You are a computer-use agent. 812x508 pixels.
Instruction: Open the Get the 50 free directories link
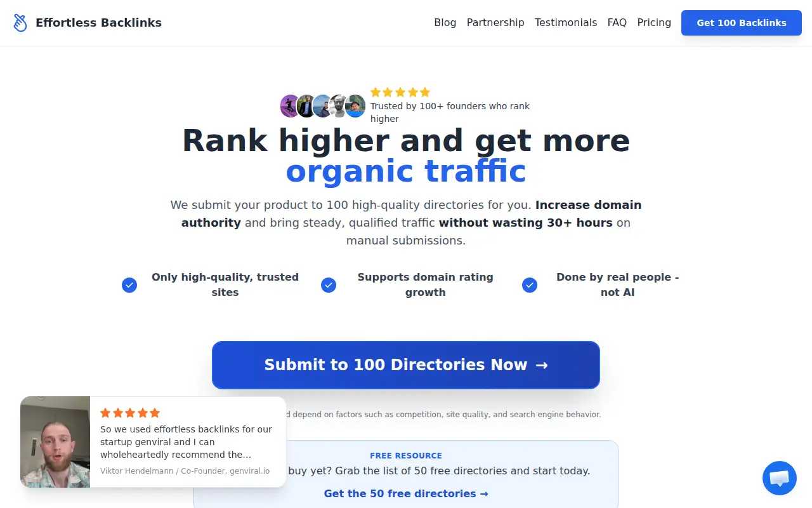[x=406, y=493]
